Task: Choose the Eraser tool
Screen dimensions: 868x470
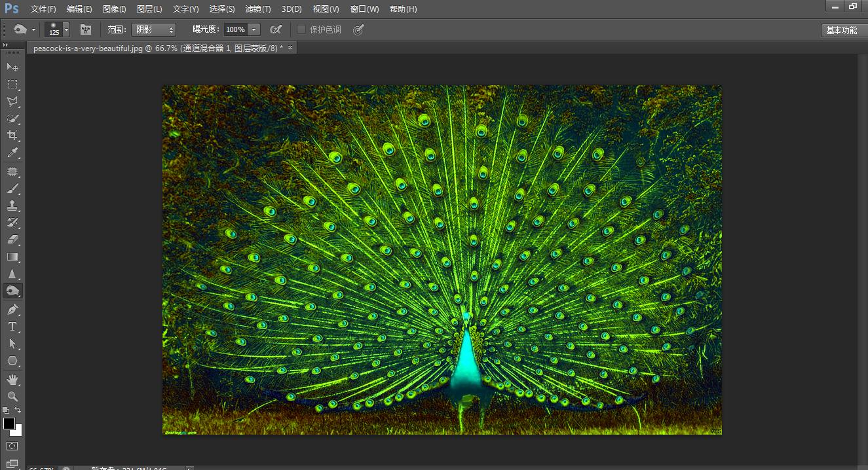Action: point(12,240)
